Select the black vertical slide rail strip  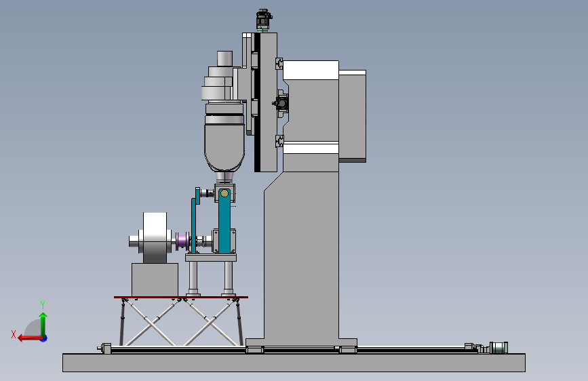tap(257, 102)
